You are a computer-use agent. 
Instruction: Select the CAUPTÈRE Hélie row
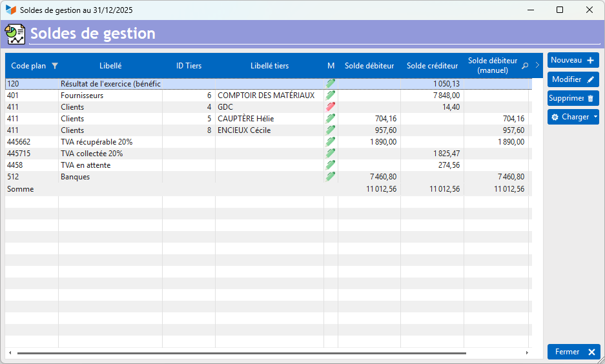tap(268, 118)
